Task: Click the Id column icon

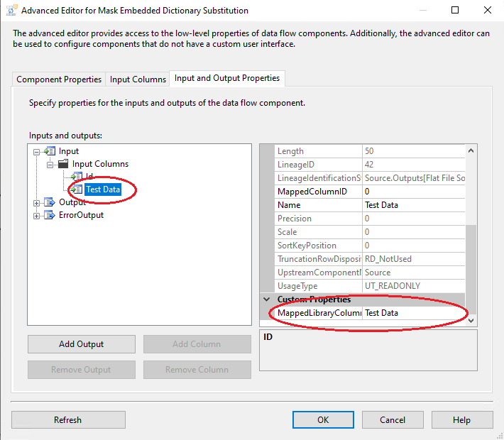Action: [x=77, y=177]
